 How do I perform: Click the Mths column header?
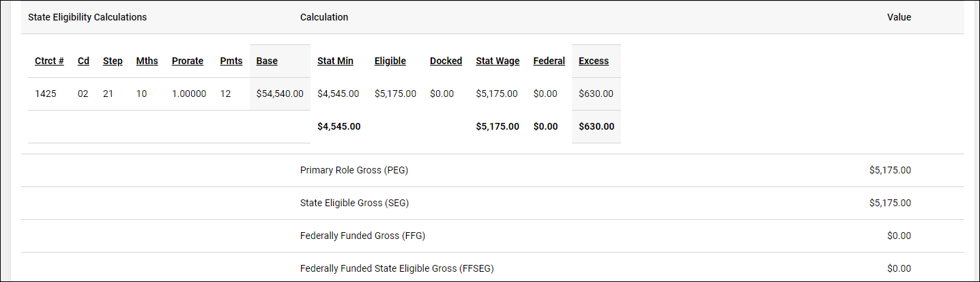[x=147, y=61]
